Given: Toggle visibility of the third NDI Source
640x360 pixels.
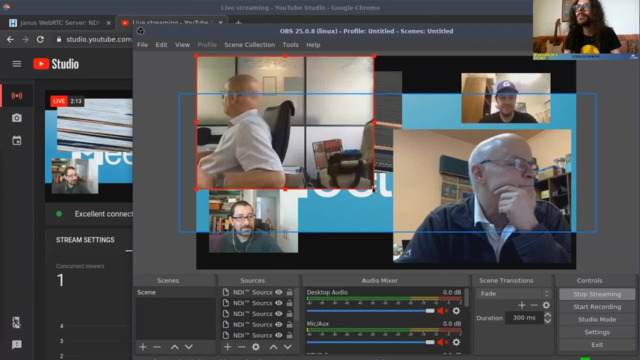Looking at the screenshot, I should pos(279,313).
